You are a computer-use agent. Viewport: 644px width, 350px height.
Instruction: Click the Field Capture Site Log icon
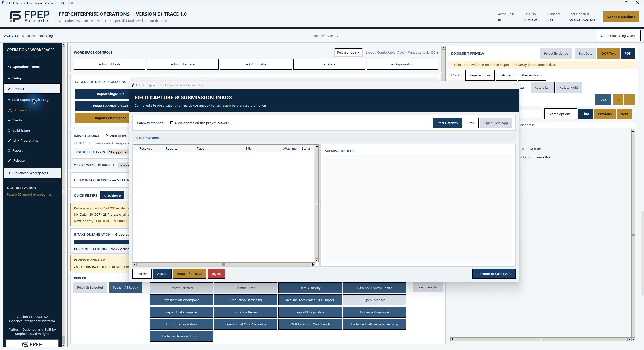point(9,100)
